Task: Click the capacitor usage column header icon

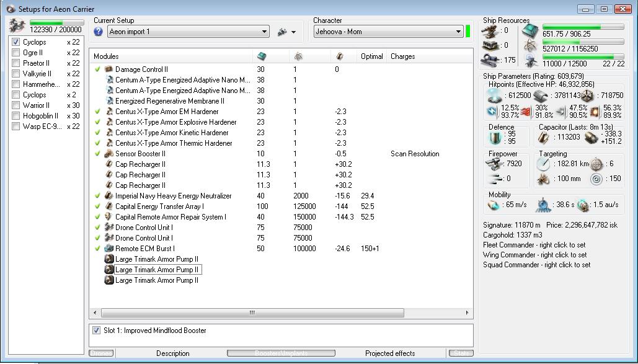Action: coord(339,56)
